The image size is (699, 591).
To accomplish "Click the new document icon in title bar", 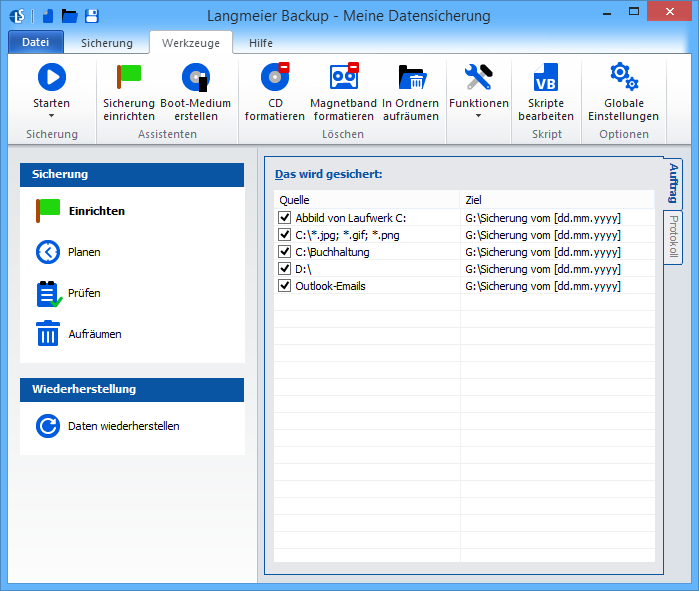I will [x=48, y=16].
